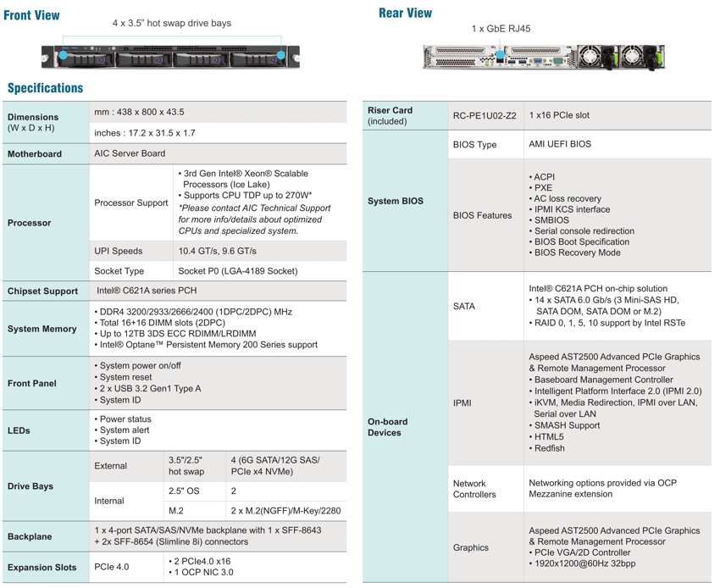The height and width of the screenshot is (588, 720).
Task: Click the "Expansion Slots" row label
Action: (42, 568)
